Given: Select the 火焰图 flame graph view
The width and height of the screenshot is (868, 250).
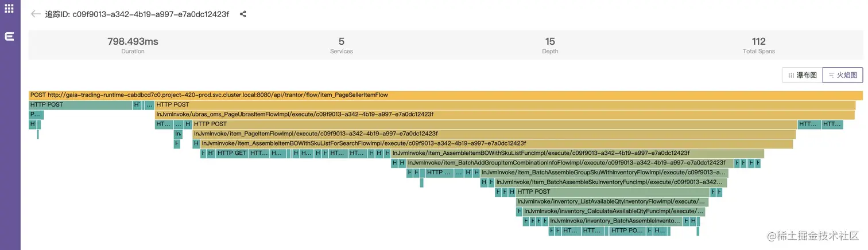Looking at the screenshot, I should click(843, 75).
